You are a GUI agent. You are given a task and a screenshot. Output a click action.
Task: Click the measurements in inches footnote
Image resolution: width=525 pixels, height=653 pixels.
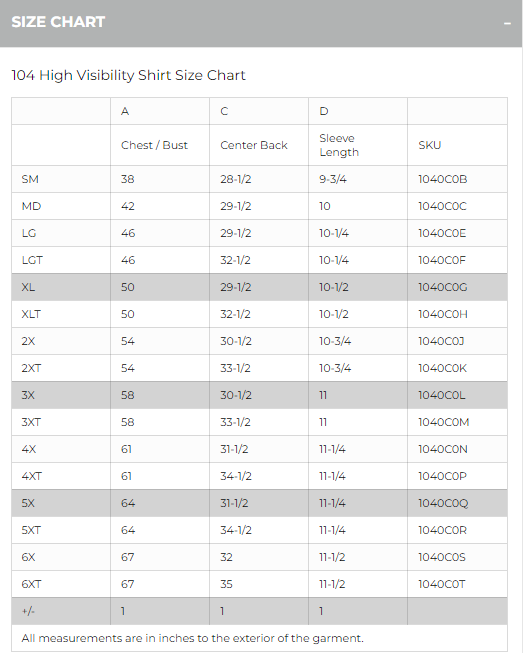coord(192,638)
